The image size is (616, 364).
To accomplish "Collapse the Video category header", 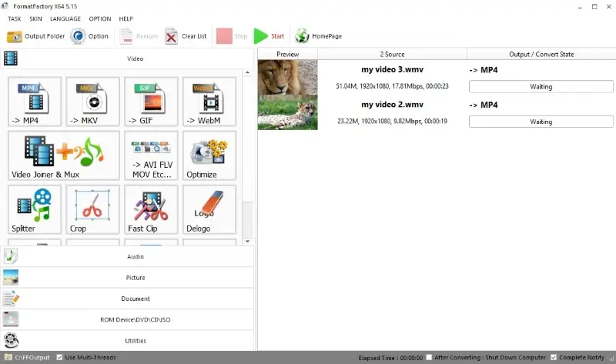I will (x=127, y=58).
